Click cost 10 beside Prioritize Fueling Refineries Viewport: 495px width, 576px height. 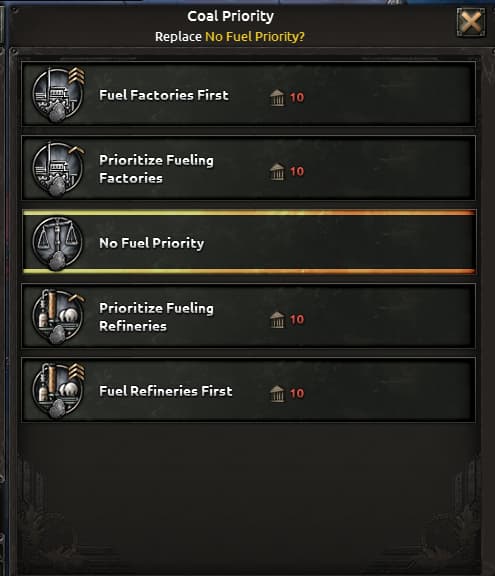pyautogui.click(x=297, y=320)
